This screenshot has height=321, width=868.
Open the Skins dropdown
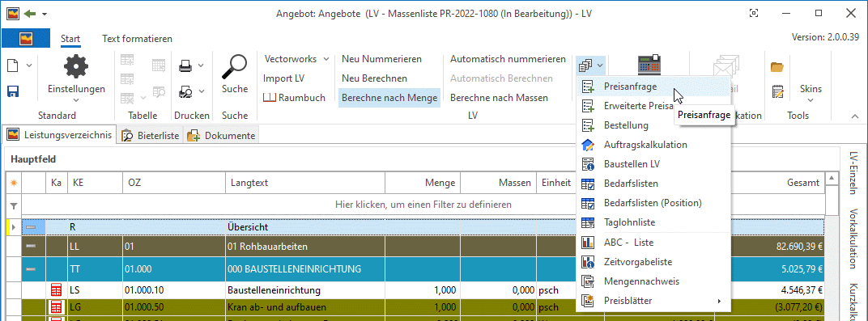click(x=811, y=94)
